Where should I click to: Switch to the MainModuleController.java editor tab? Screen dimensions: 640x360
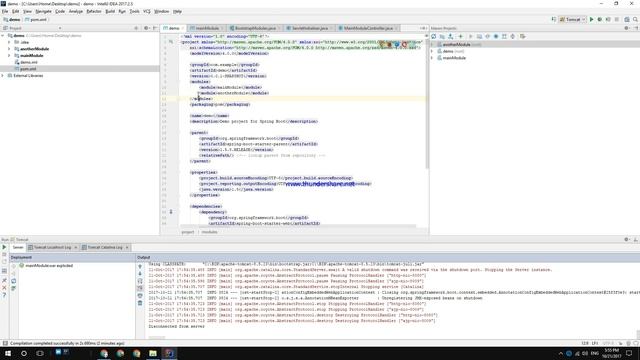(368, 28)
